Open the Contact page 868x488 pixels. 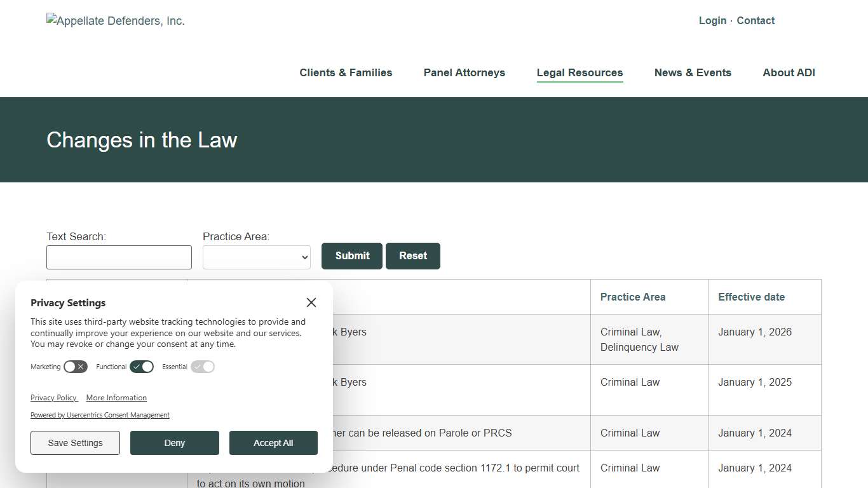756,20
